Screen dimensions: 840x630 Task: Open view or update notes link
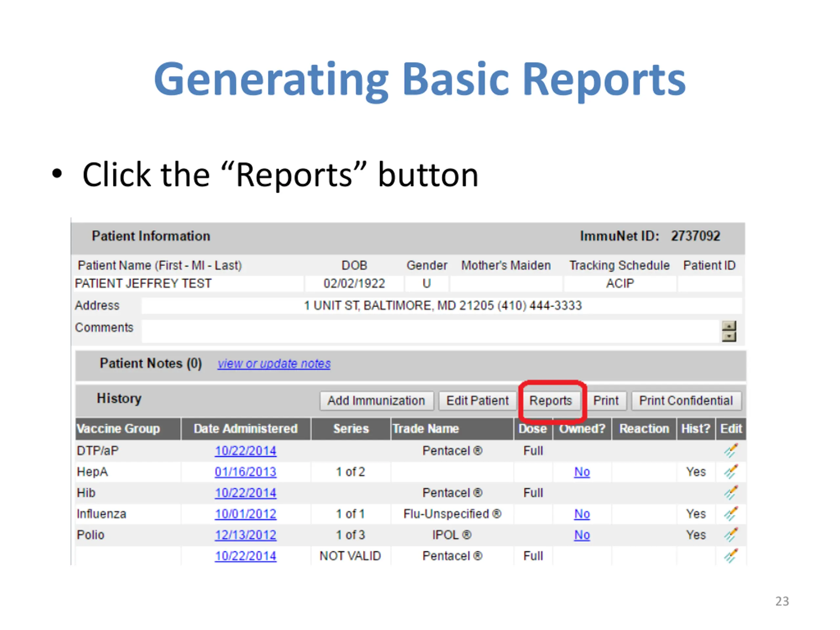tap(274, 364)
